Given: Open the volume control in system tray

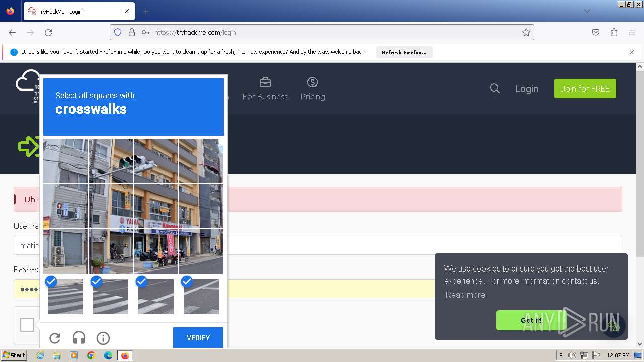Looking at the screenshot, I should (572, 355).
